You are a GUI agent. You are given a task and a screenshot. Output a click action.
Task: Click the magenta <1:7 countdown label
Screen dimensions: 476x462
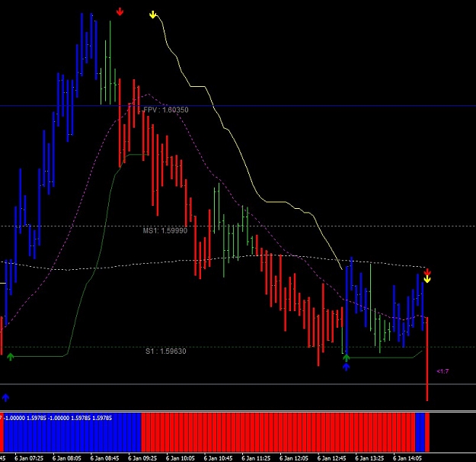442,371
